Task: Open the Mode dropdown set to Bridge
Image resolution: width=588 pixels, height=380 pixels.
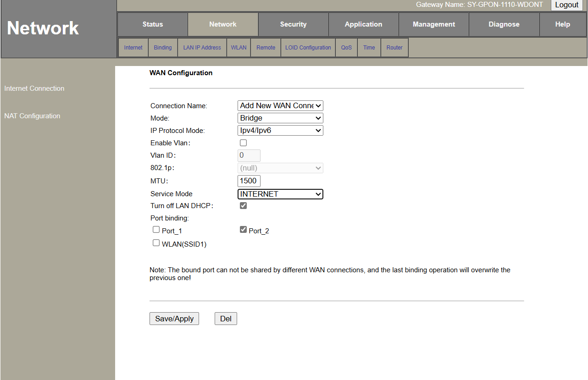Action: pos(280,118)
